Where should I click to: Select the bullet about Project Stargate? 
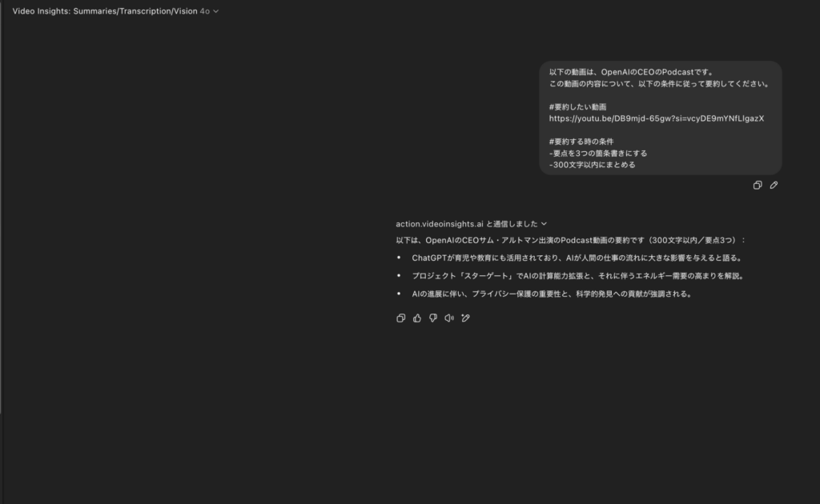point(578,276)
